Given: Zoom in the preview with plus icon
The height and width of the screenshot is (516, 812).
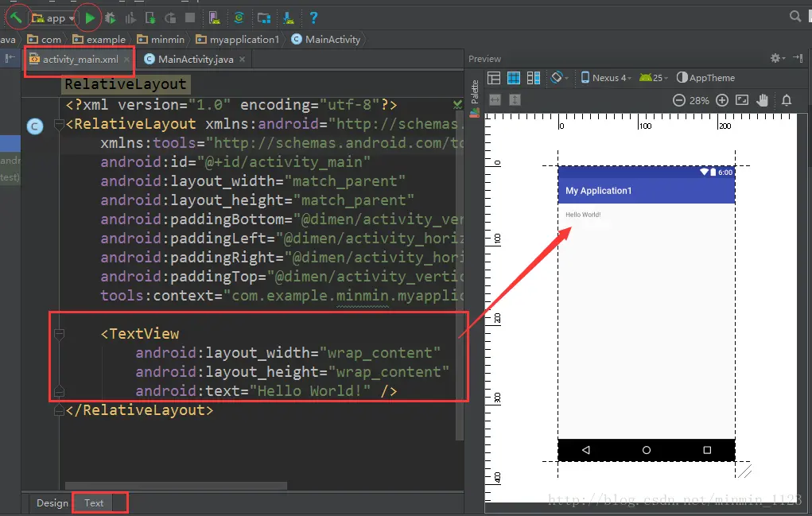Looking at the screenshot, I should point(722,100).
